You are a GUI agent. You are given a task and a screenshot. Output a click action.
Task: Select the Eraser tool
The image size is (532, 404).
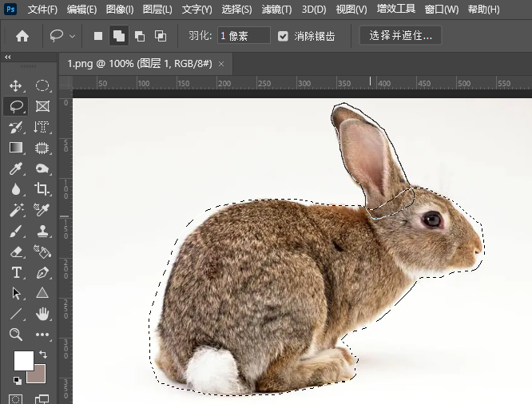coord(15,252)
